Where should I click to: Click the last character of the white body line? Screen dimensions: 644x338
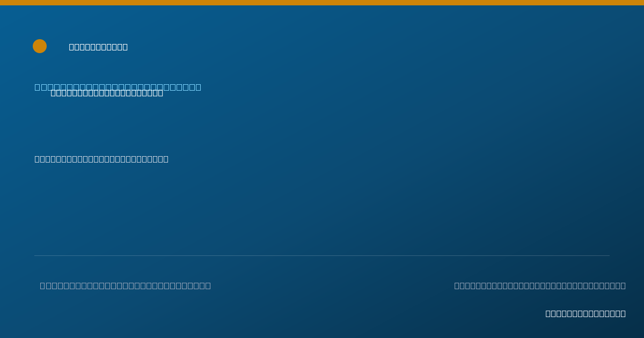pos(166,159)
